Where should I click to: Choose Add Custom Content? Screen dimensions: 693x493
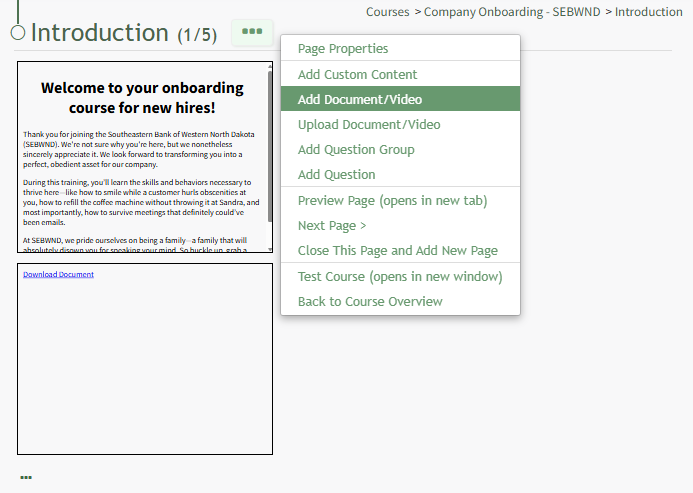pyautogui.click(x=400, y=74)
